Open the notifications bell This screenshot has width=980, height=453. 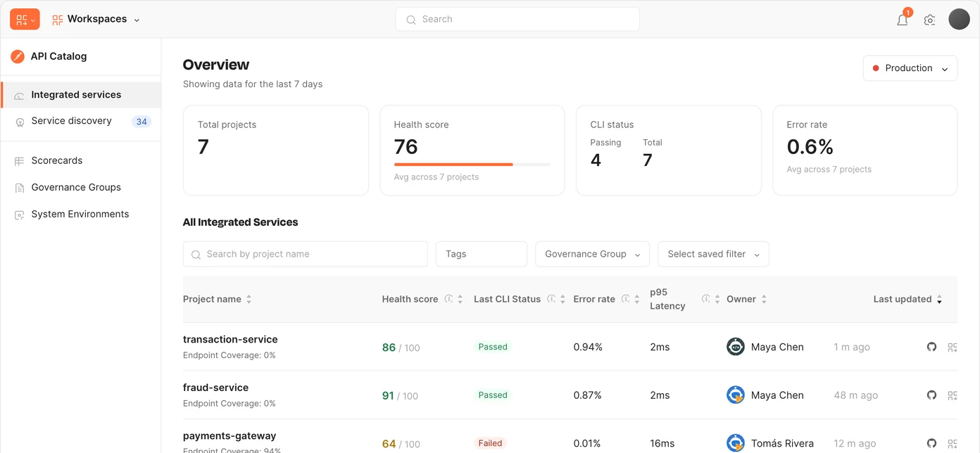903,20
